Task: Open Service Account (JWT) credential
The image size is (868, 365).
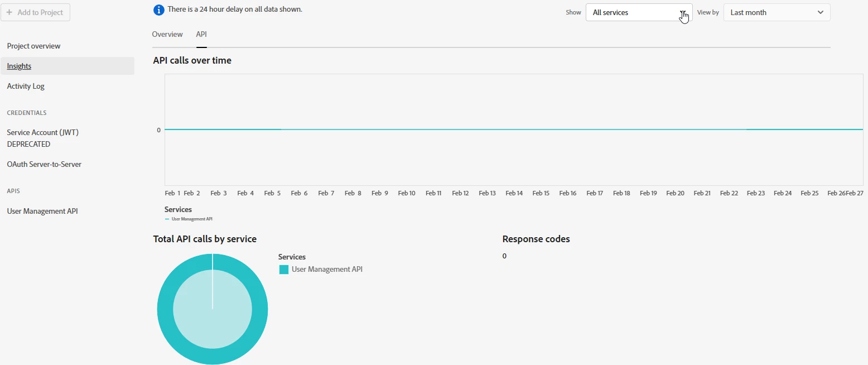Action: pyautogui.click(x=43, y=138)
